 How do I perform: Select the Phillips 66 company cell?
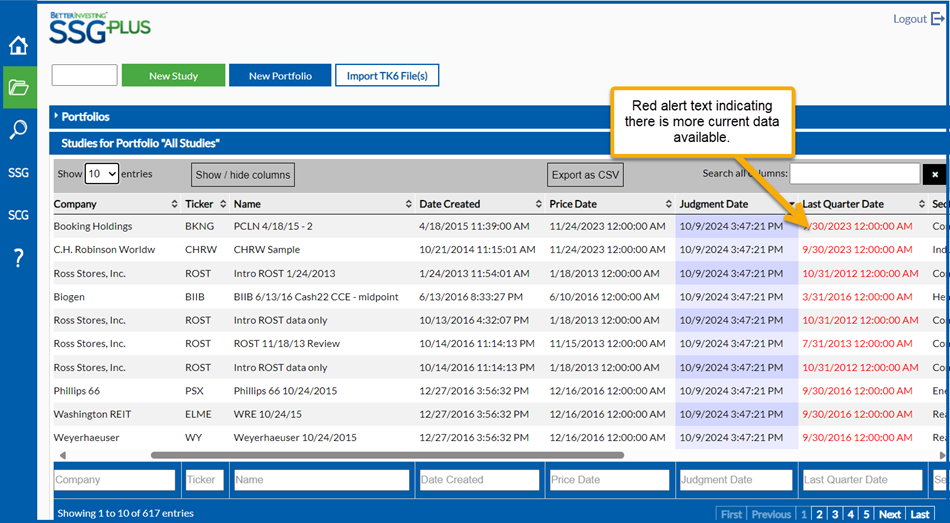coord(76,391)
